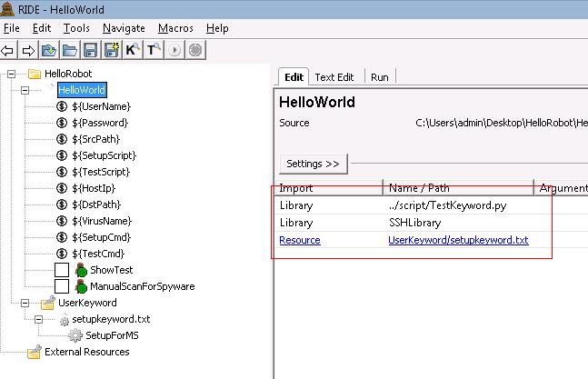Screen dimensions: 588x379
Task: Click the Go Forward arrow toolbar icon
Action: (x=28, y=50)
